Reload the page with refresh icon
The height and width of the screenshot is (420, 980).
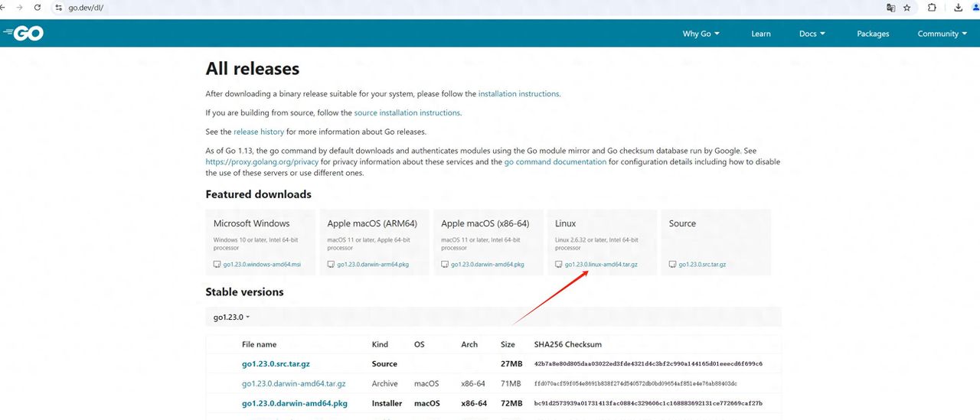pos(37,8)
